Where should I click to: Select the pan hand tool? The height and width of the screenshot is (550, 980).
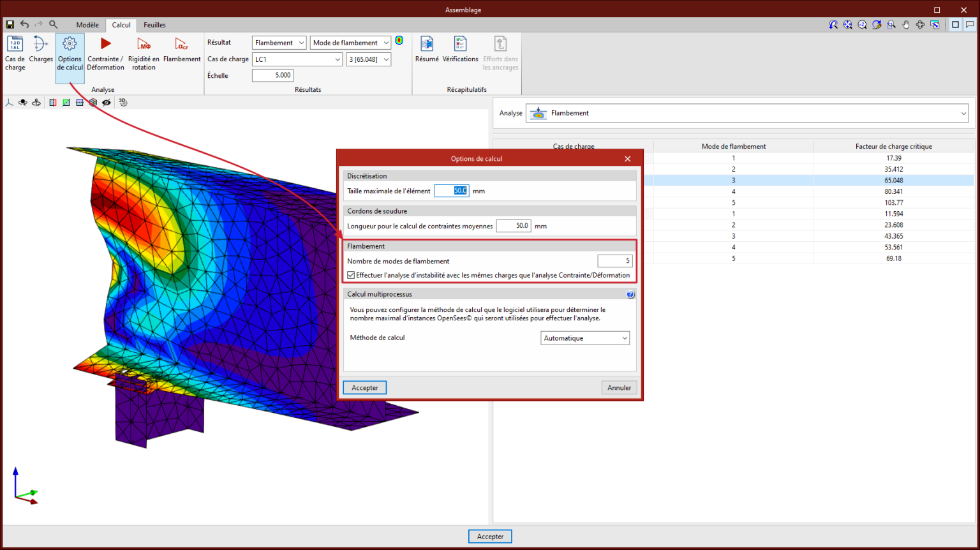(906, 25)
